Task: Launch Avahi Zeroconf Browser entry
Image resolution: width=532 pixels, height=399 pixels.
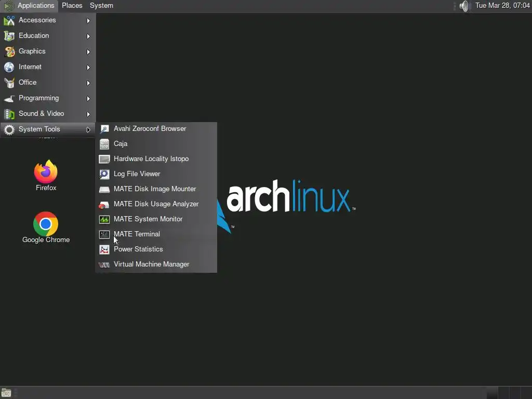Action: click(x=156, y=129)
